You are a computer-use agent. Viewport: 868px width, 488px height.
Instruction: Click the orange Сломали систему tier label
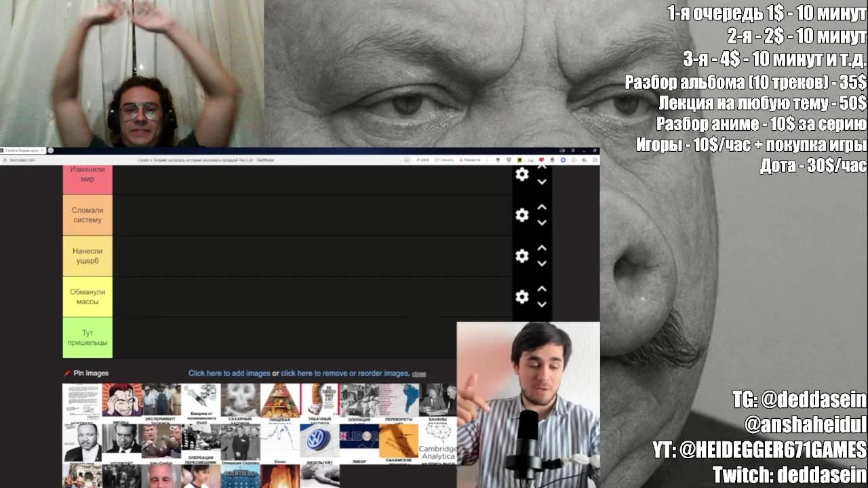[x=87, y=215]
